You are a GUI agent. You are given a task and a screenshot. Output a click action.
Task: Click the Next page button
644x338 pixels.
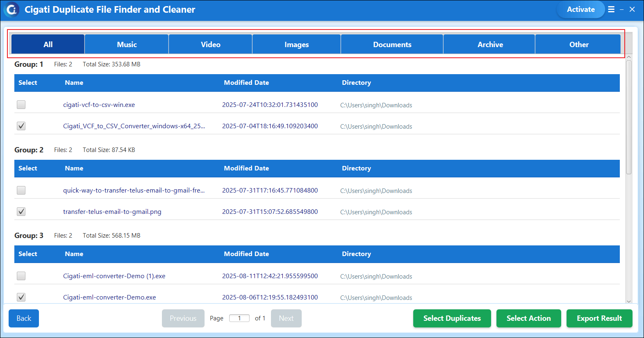pos(286,318)
